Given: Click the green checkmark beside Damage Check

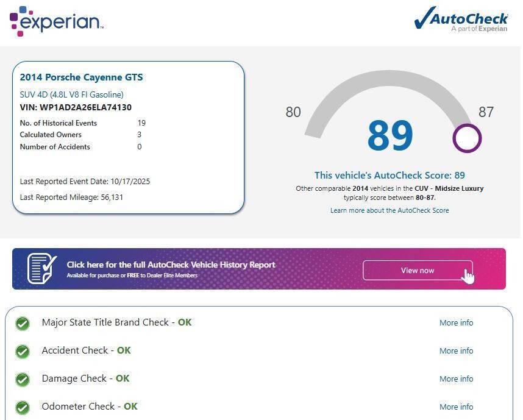Looking at the screenshot, I should (23, 379).
